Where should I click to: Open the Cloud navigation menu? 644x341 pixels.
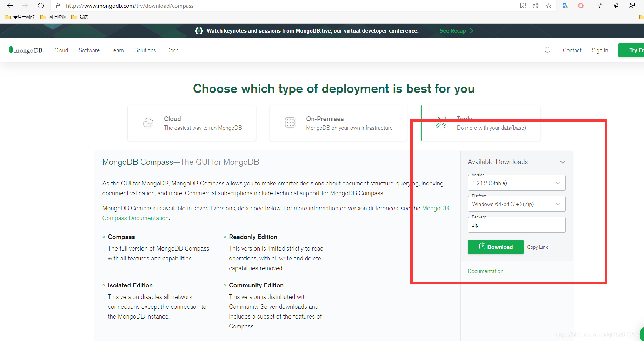point(61,50)
